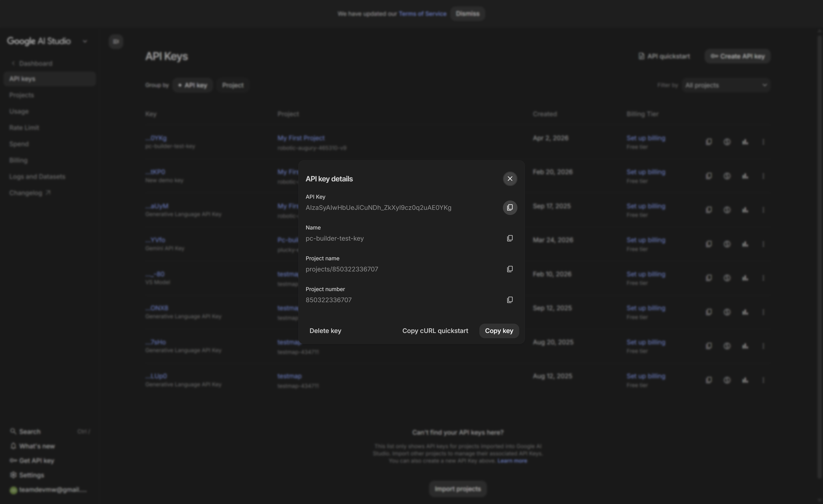Image resolution: width=823 pixels, height=504 pixels.
Task: Open the Changelog external link
Action: 30,193
